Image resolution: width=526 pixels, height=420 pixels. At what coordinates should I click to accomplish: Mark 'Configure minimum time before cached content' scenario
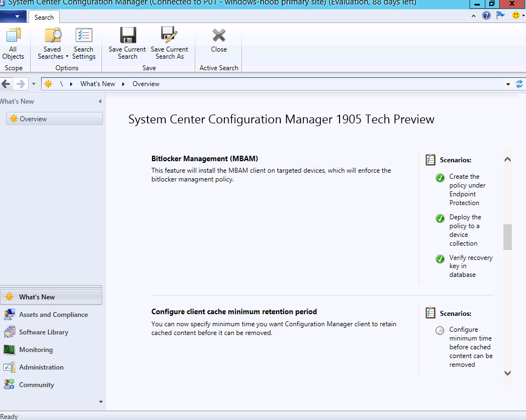click(x=440, y=331)
